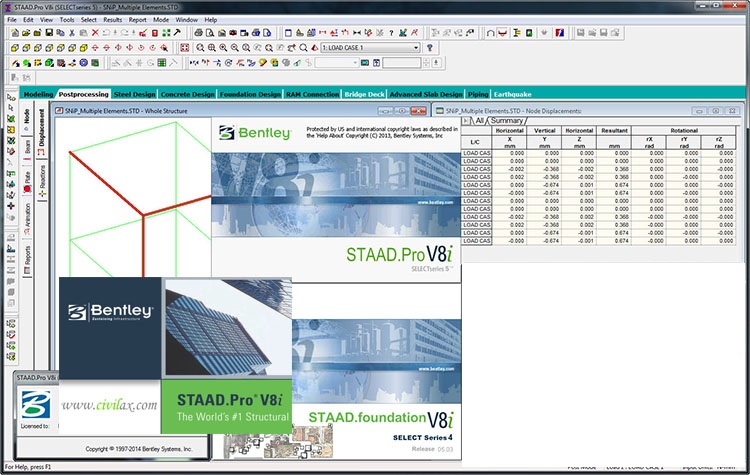Open the Mode menu
Image resolution: width=750 pixels, height=475 pixels.
point(161,20)
